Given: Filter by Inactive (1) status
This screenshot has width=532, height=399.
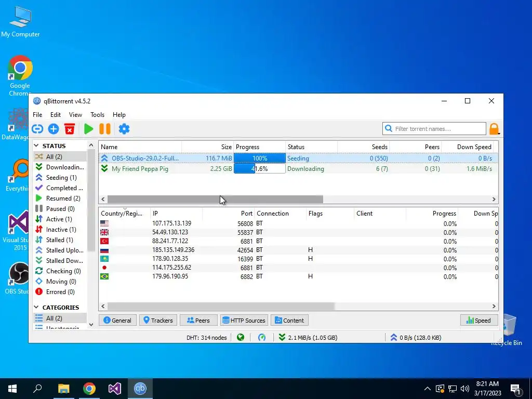Looking at the screenshot, I should 60,229.
